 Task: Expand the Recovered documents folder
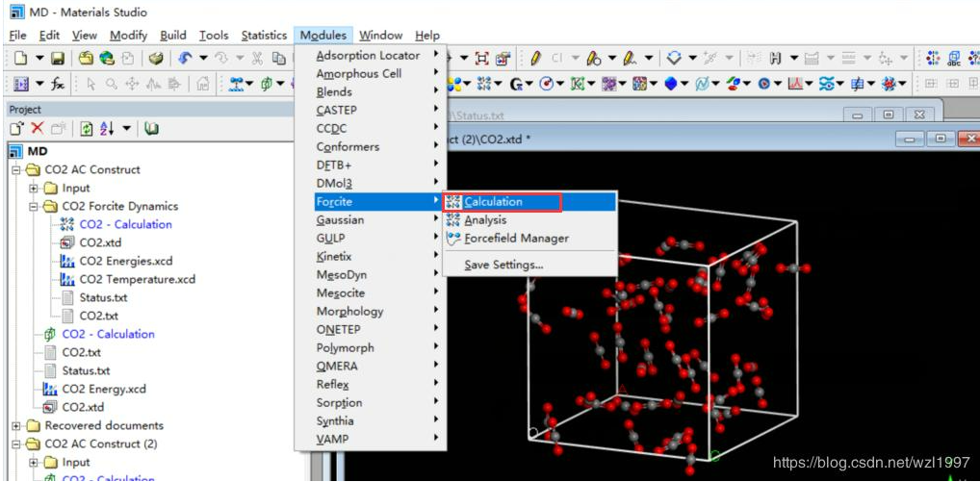[16, 426]
